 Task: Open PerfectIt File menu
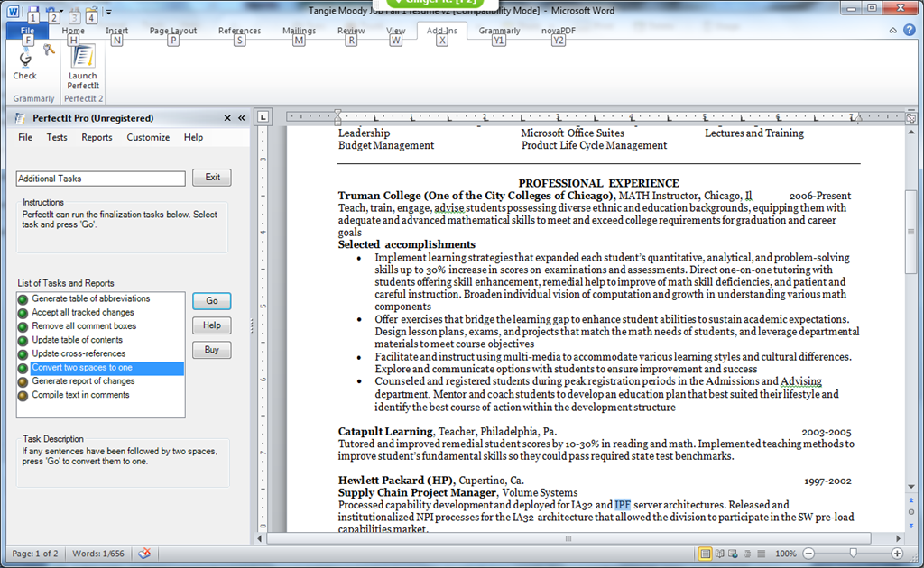pyautogui.click(x=25, y=137)
